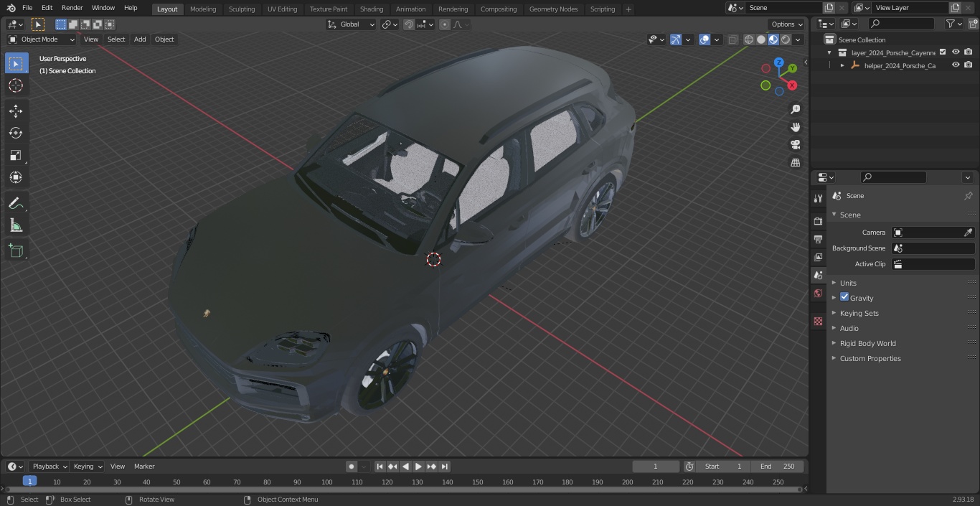
Task: Open the Texture properties tab
Action: tap(818, 322)
